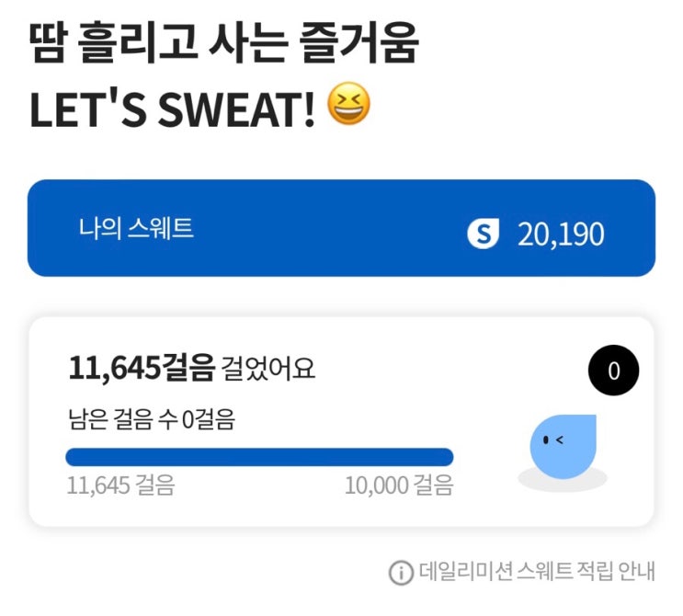The width and height of the screenshot is (683, 616).
Task: Tap the bold 11,645걸음 step count
Action: coord(141,370)
